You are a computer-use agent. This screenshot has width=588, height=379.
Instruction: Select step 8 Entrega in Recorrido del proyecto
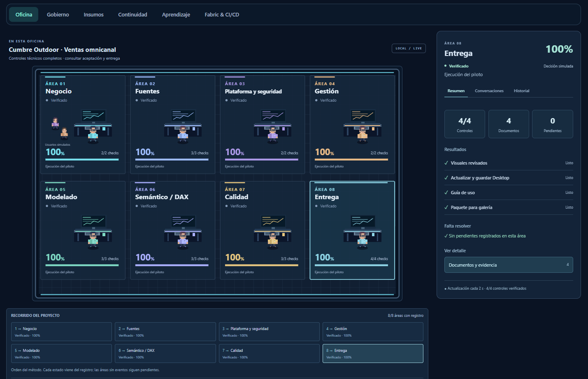pyautogui.click(x=373, y=353)
